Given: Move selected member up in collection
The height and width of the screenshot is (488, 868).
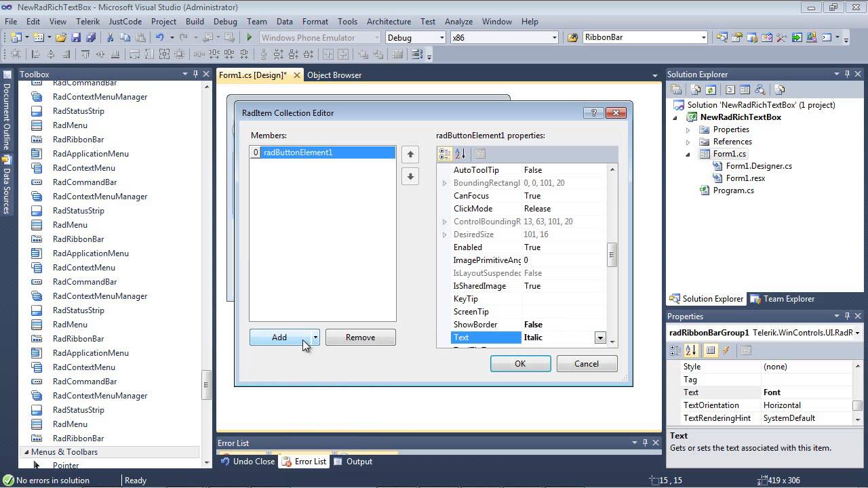Looking at the screenshot, I should pyautogui.click(x=410, y=155).
